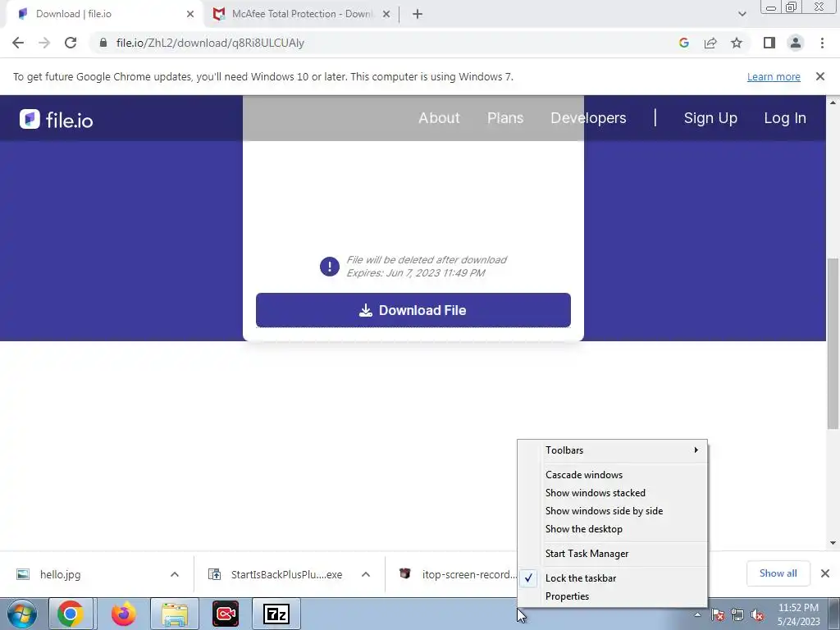Close the Download | file.io tab
The image size is (840, 630).
pyautogui.click(x=190, y=14)
